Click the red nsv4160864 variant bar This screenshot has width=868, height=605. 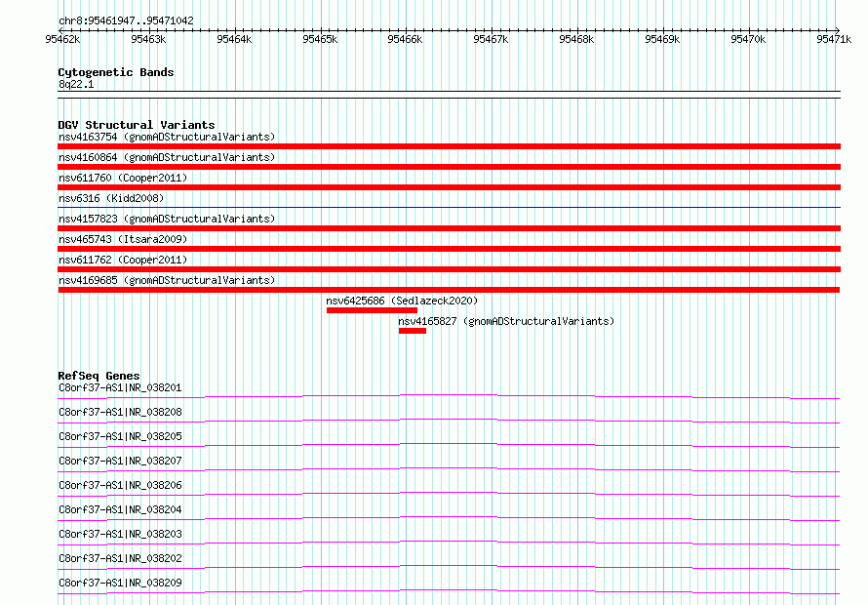tap(449, 167)
